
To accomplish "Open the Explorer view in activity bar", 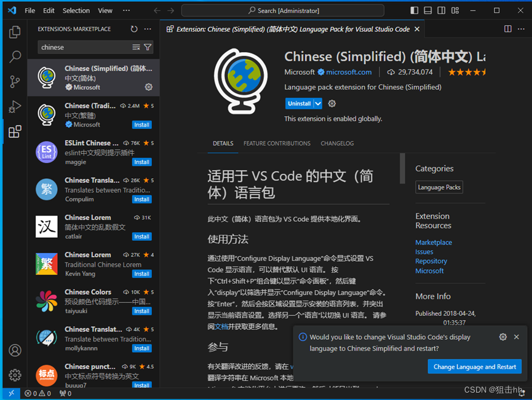I will click(x=15, y=32).
